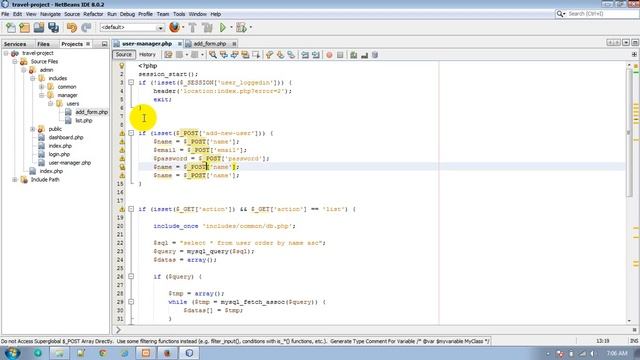Open the Tools menu

pyautogui.click(x=179, y=14)
